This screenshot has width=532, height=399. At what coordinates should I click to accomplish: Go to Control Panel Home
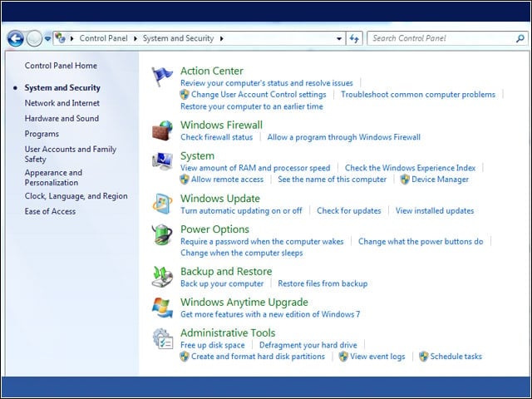click(61, 66)
